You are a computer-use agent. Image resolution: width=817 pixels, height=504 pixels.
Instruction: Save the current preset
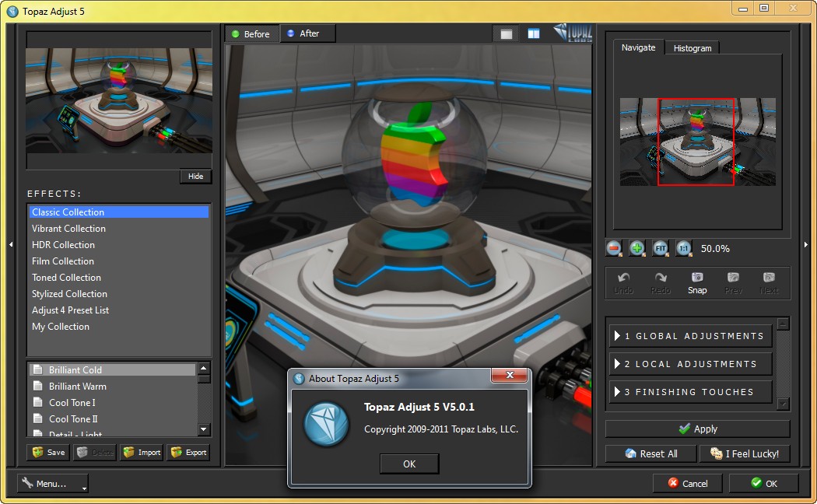point(48,452)
